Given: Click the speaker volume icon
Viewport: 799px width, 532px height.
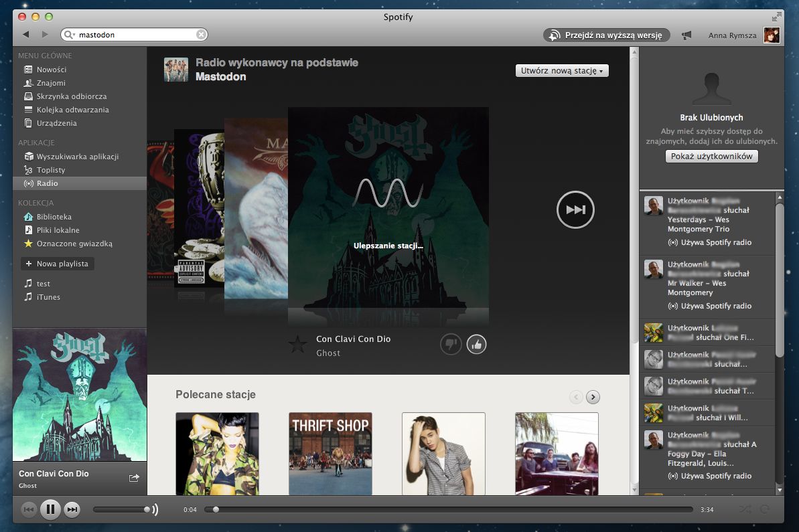Looking at the screenshot, I should [x=155, y=509].
